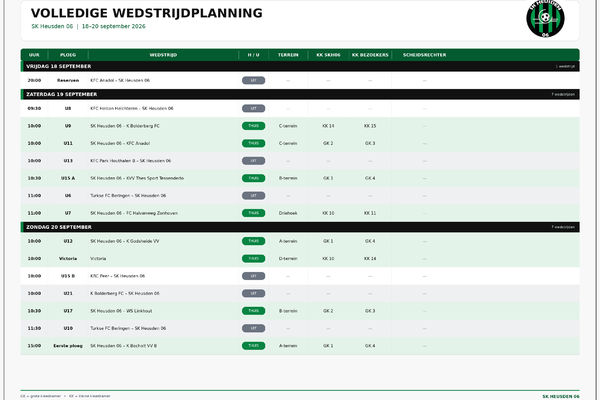Click the THUIS badge in the U15 A row
Viewport: 600px width, 400px height.
click(x=253, y=178)
